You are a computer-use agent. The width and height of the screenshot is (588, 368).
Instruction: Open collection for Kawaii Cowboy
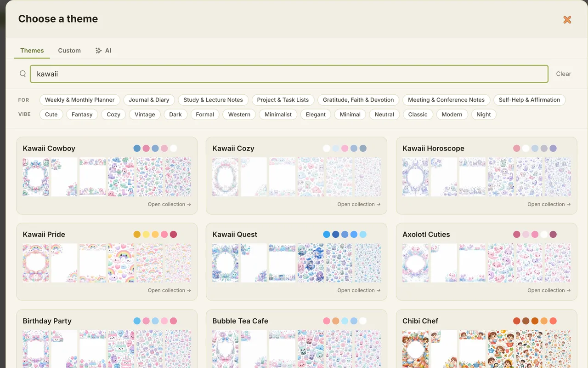[x=170, y=204]
